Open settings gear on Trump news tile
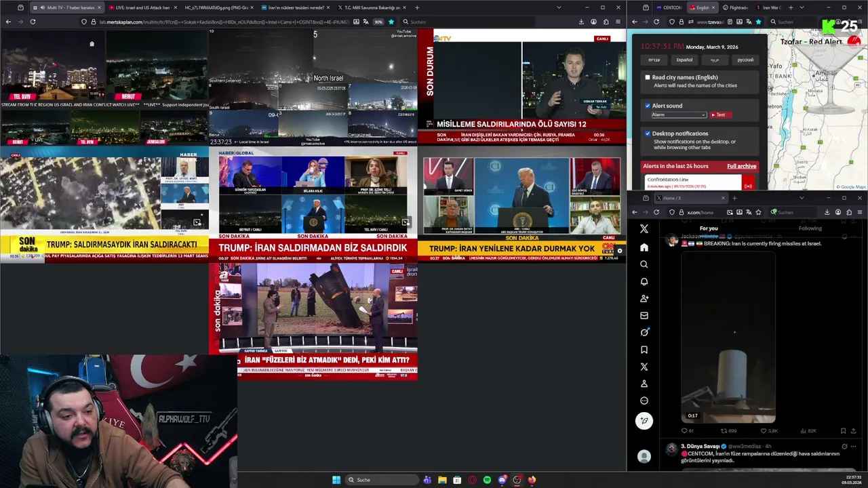Image resolution: width=868 pixels, height=488 pixels. 619,251
